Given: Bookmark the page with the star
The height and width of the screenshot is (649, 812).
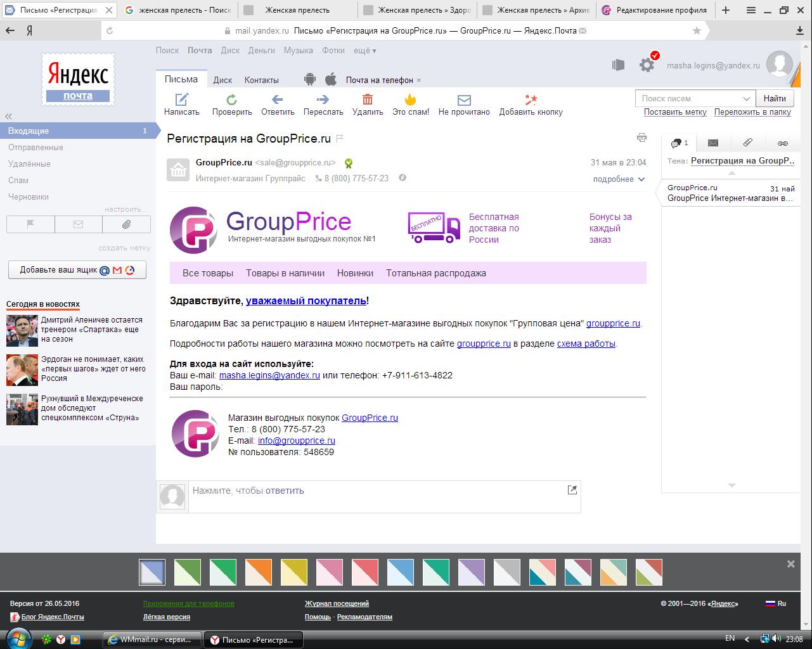Looking at the screenshot, I should click(x=697, y=31).
